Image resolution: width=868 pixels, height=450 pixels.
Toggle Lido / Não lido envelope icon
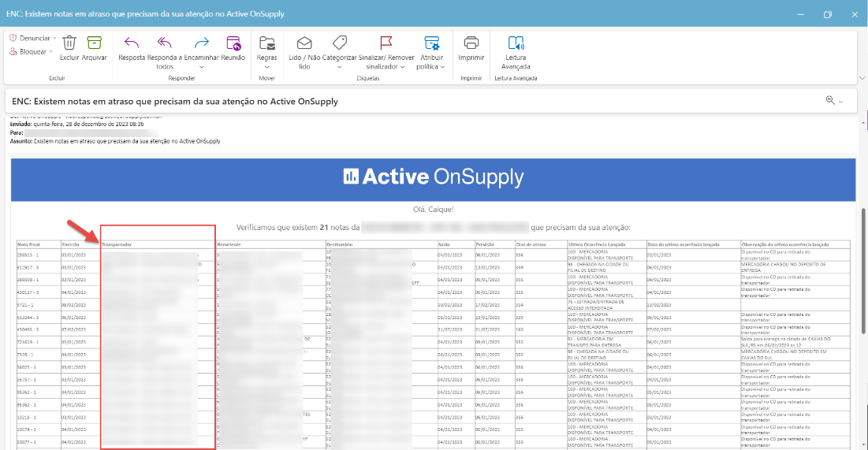pos(304,43)
